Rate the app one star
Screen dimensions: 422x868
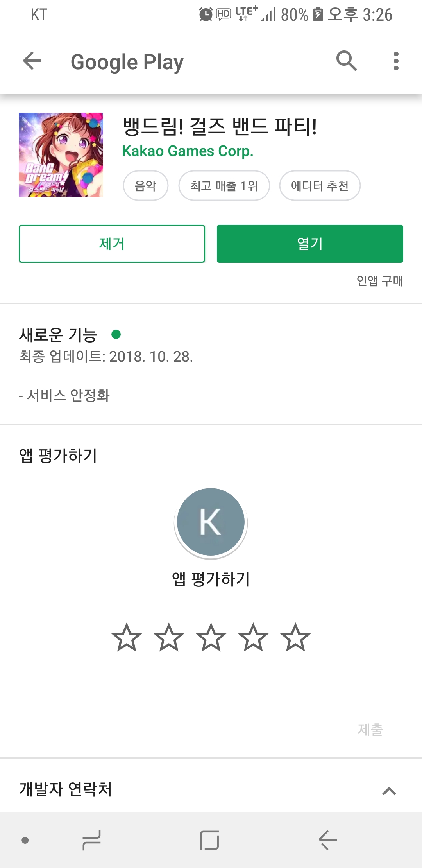pos(127,638)
